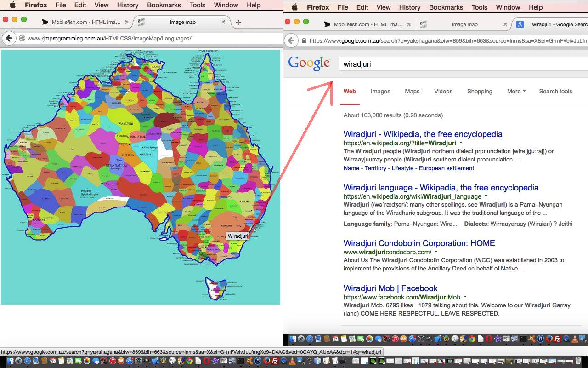The width and height of the screenshot is (588, 368).
Task: Click the rjmprogramming.com.au address bar
Action: [x=151, y=39]
